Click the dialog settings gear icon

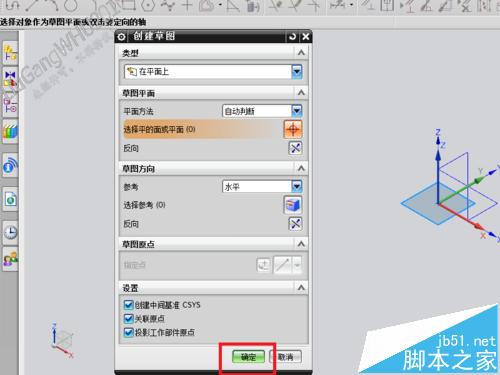coord(122,36)
